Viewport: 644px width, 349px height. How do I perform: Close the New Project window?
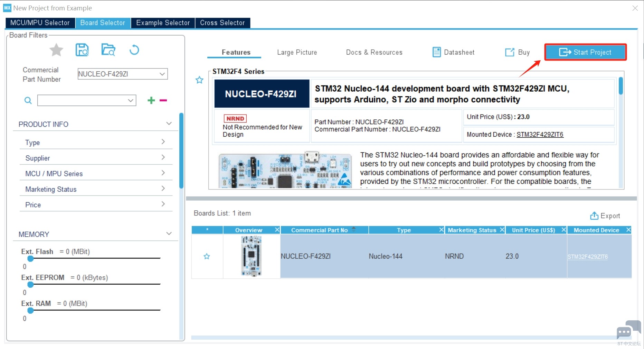coord(635,8)
